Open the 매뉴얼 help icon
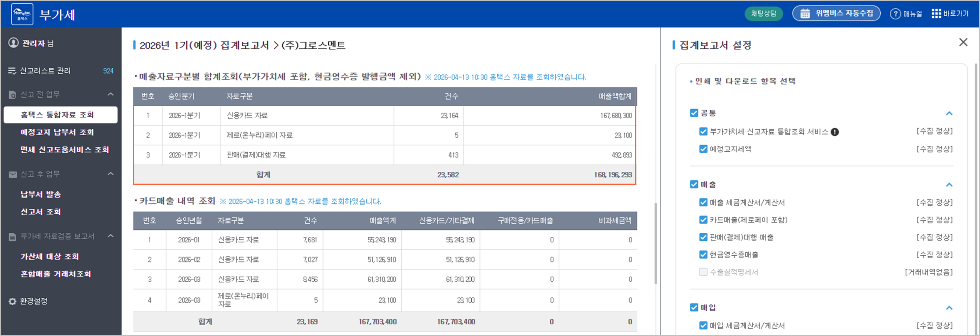The image size is (980, 336). coord(895,14)
